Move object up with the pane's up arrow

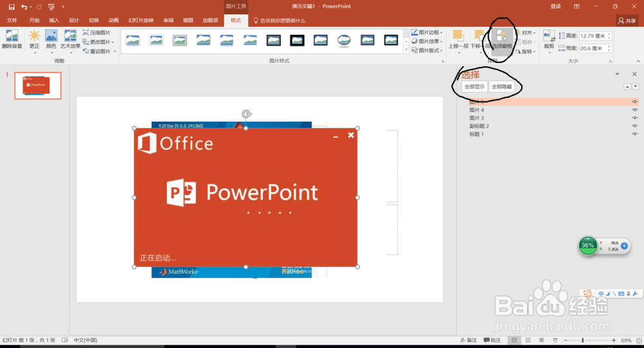[x=627, y=87]
